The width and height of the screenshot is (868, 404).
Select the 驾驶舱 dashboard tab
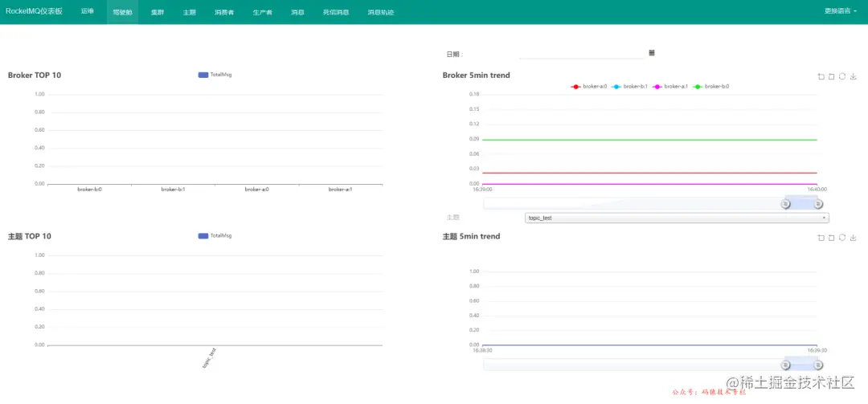coord(122,11)
